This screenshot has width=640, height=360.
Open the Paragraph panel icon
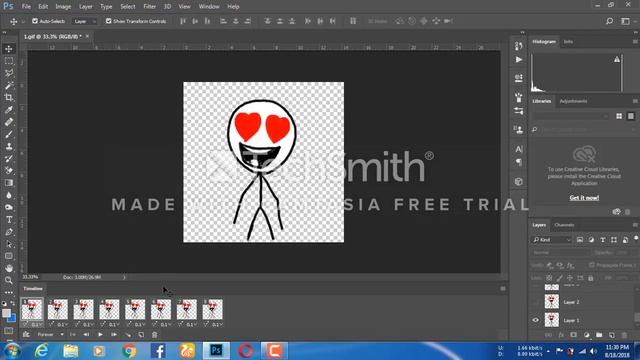pyautogui.click(x=519, y=162)
